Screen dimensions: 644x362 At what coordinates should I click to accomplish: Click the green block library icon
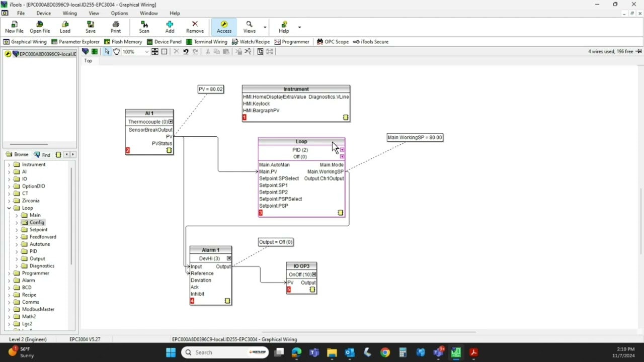pyautogui.click(x=94, y=51)
